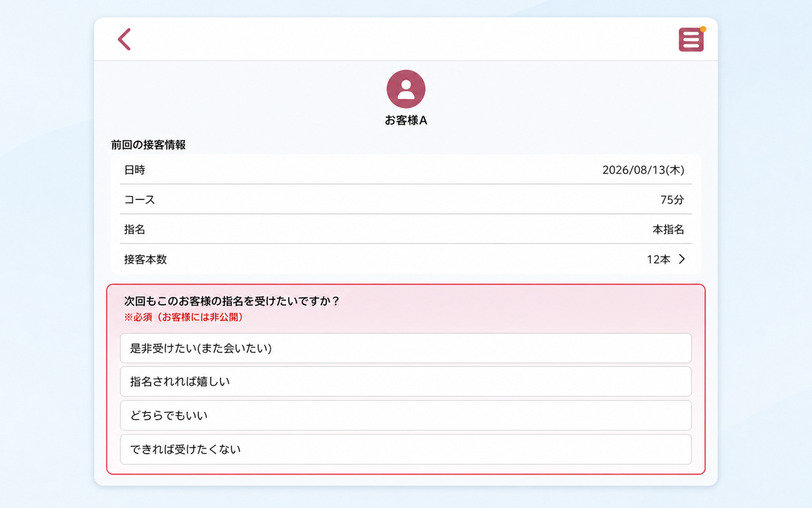
Task: Select the 是非受けたい(また会いたい) option
Action: point(406,348)
